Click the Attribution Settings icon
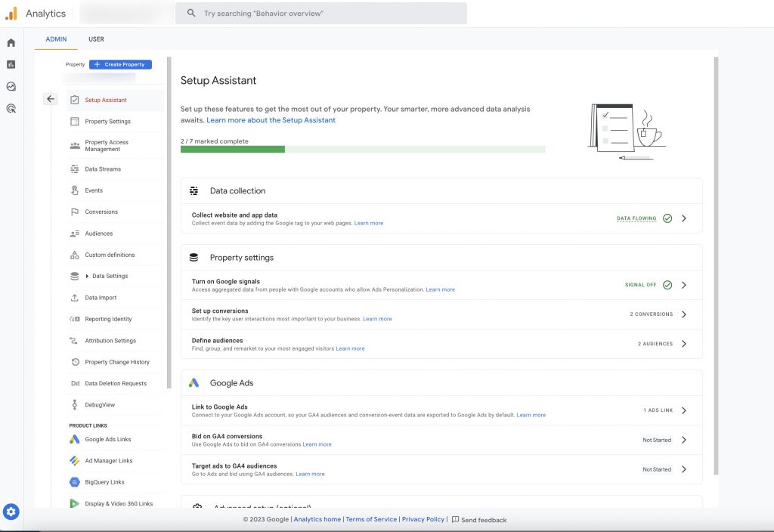The height and width of the screenshot is (532, 774). tap(73, 341)
